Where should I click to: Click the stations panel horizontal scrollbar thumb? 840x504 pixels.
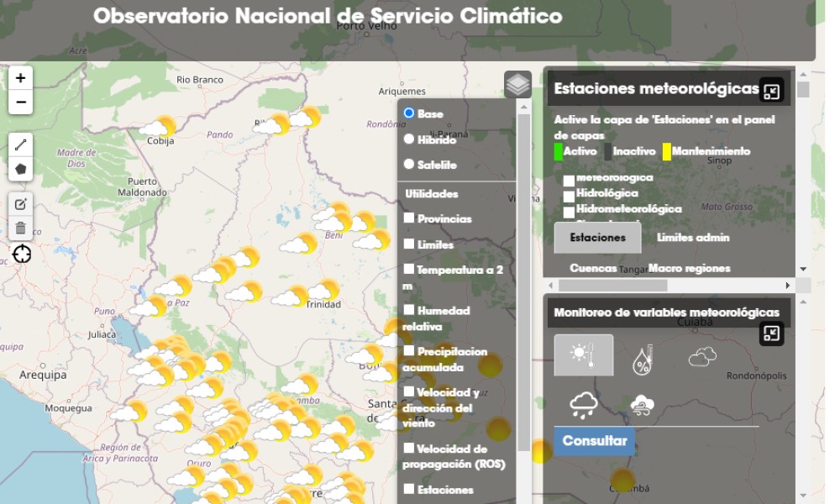(x=613, y=286)
